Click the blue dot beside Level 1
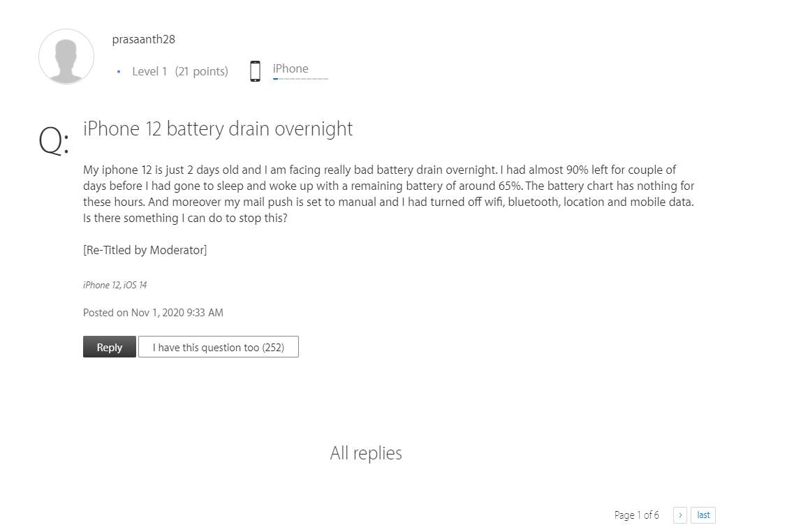808x532 pixels. click(x=119, y=71)
